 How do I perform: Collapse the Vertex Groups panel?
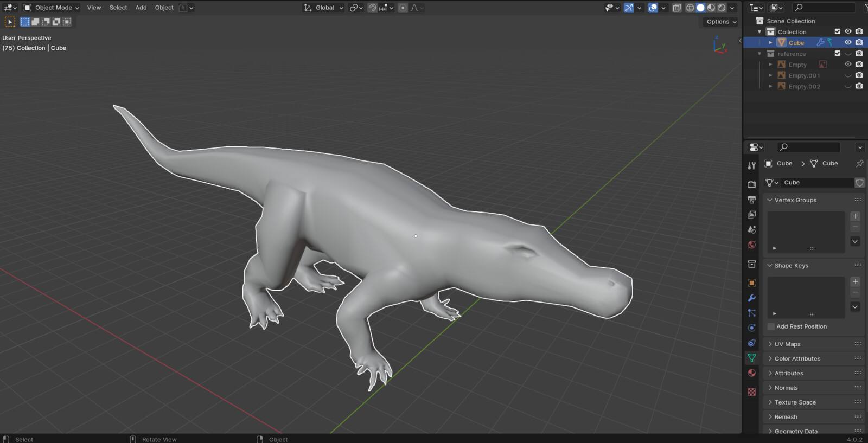pos(795,200)
